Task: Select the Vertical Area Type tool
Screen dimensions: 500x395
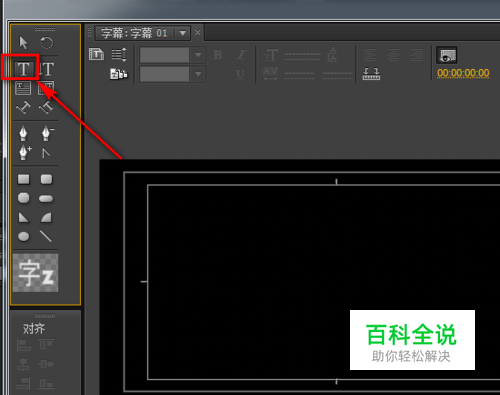Action: coord(46,88)
